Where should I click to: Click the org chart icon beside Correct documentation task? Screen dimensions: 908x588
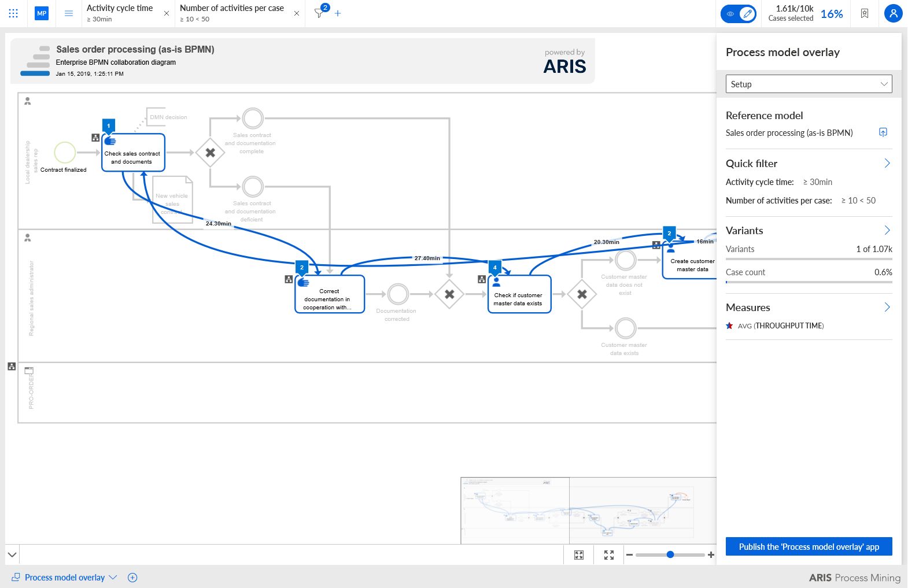point(289,279)
